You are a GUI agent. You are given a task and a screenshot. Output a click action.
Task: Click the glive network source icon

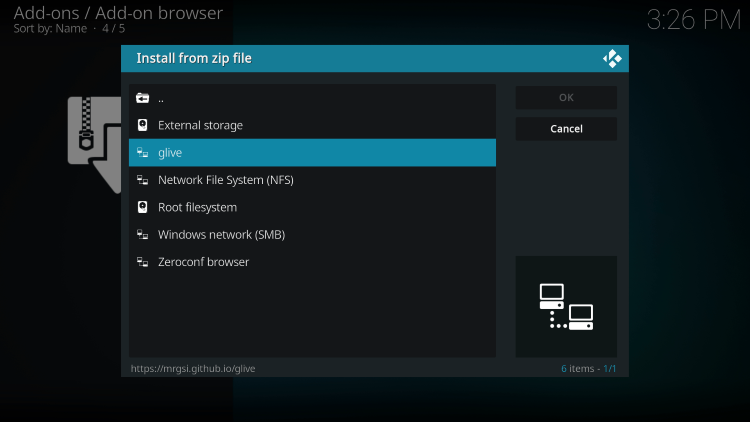coord(143,153)
